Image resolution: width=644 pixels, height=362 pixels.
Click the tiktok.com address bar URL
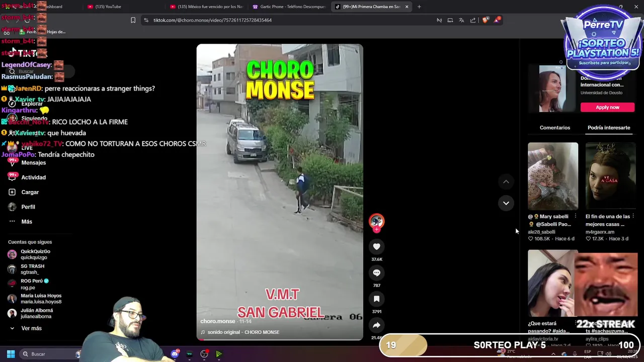click(x=212, y=20)
